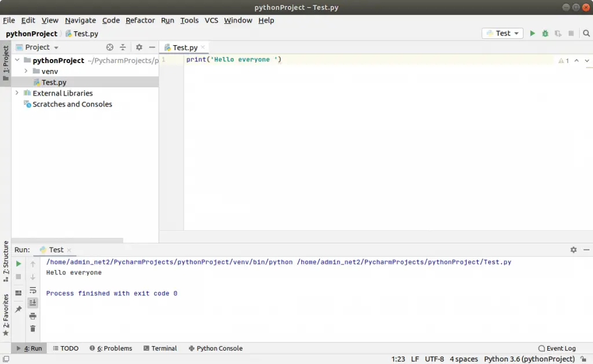The width and height of the screenshot is (593, 364).
Task: Collapse all items in Project tree
Action: point(123,47)
